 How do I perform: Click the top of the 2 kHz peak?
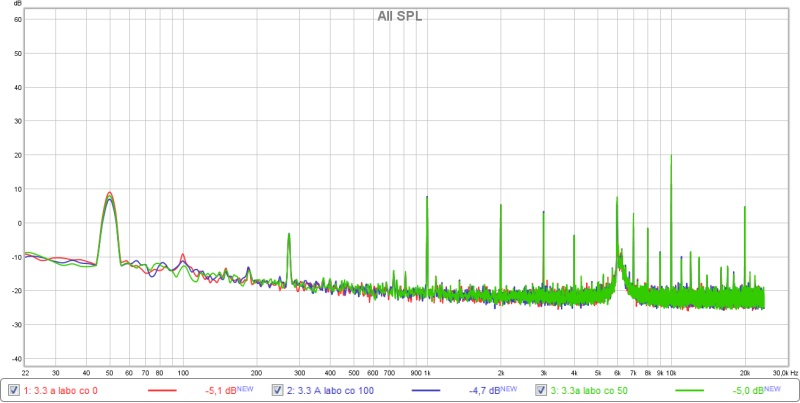(x=500, y=204)
